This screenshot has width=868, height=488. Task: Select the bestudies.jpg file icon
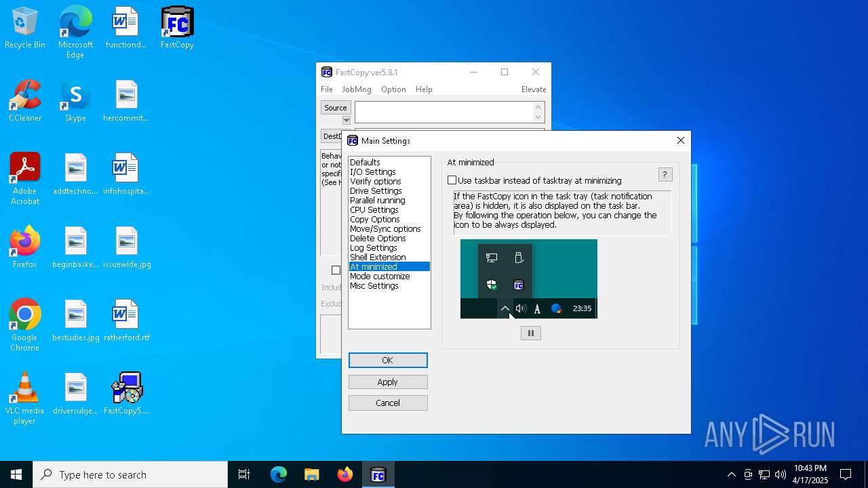pos(75,321)
